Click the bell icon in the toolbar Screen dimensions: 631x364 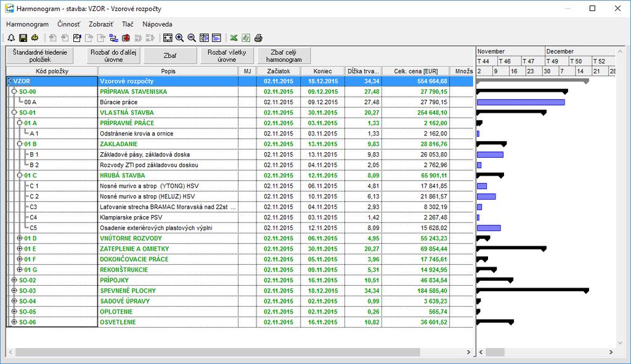11,38
